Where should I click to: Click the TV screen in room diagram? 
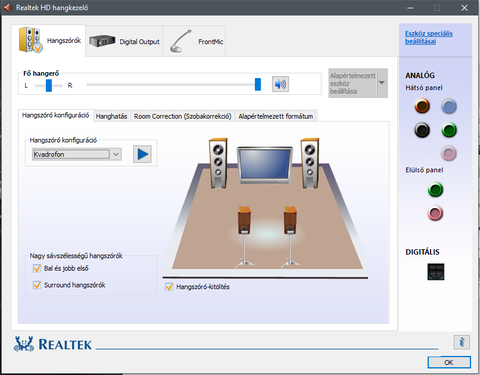tap(265, 165)
